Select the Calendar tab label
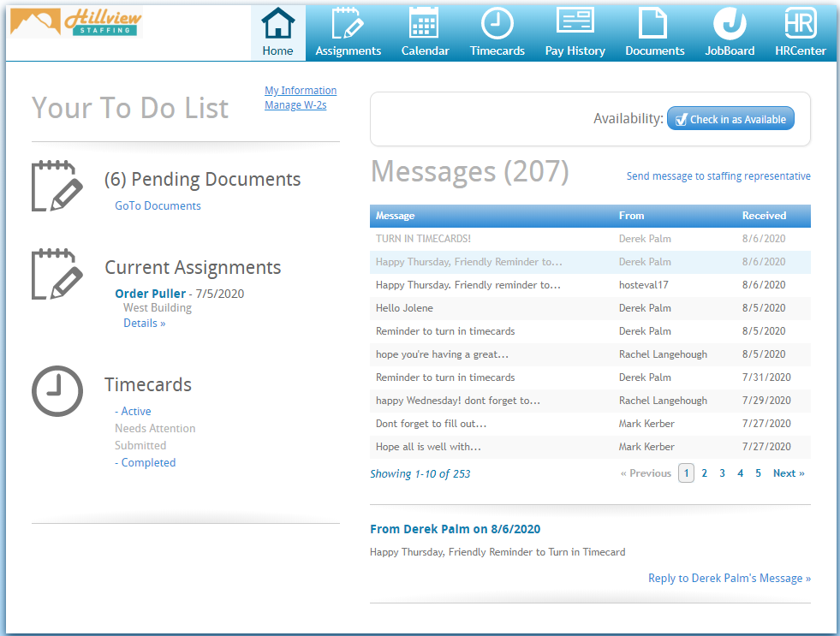This screenshot has height=636, width=840. (x=426, y=51)
